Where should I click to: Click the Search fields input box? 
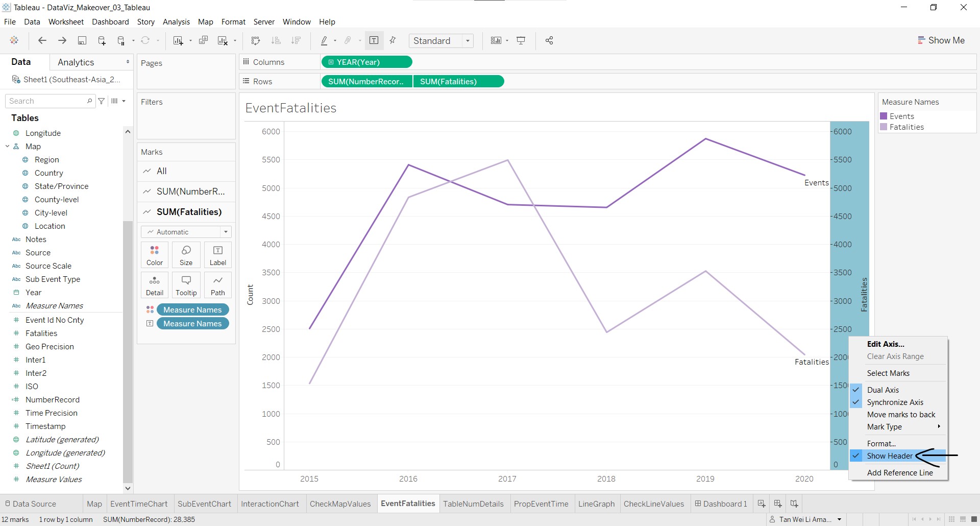[47, 101]
